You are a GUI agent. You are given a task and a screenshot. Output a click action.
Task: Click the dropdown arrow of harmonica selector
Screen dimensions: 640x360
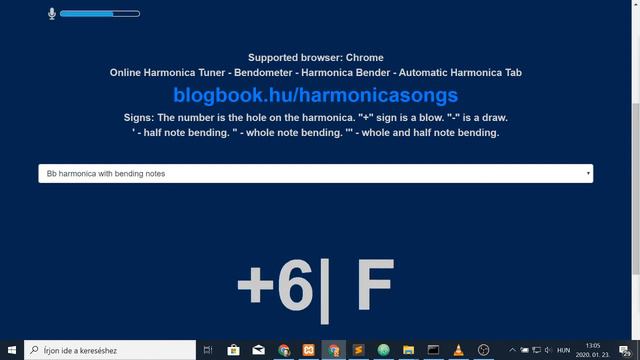tap(588, 173)
